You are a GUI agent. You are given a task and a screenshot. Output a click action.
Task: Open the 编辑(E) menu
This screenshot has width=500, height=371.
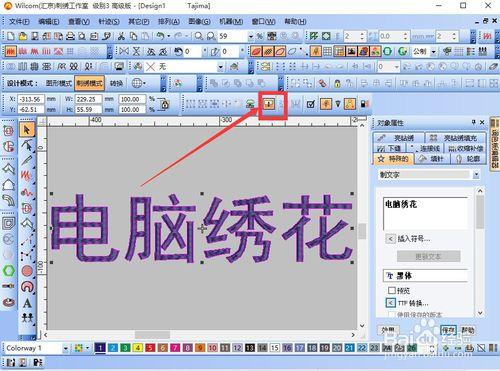49,22
